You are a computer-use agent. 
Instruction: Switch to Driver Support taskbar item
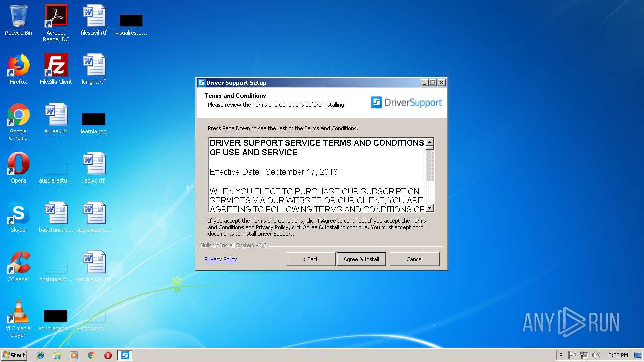point(125,355)
